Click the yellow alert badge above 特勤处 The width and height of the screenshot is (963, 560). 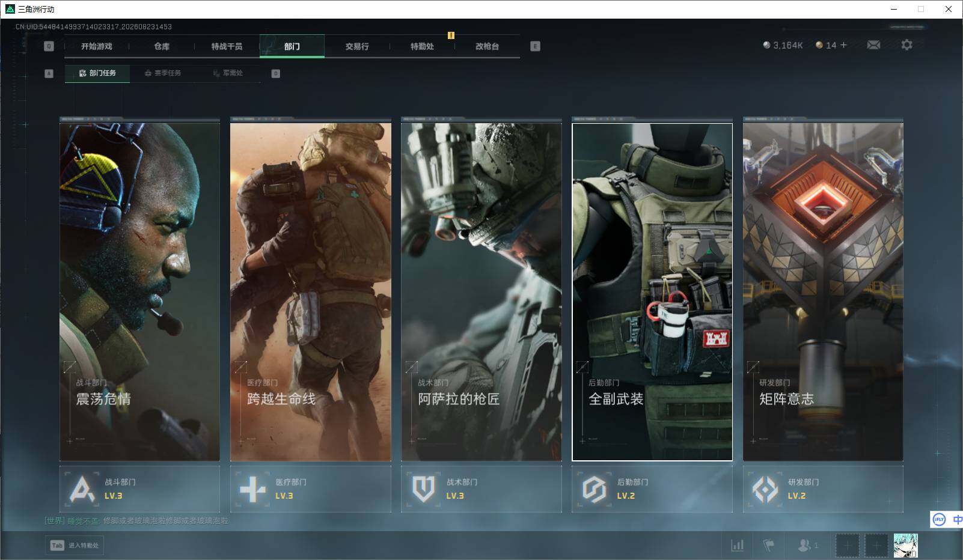pyautogui.click(x=451, y=35)
